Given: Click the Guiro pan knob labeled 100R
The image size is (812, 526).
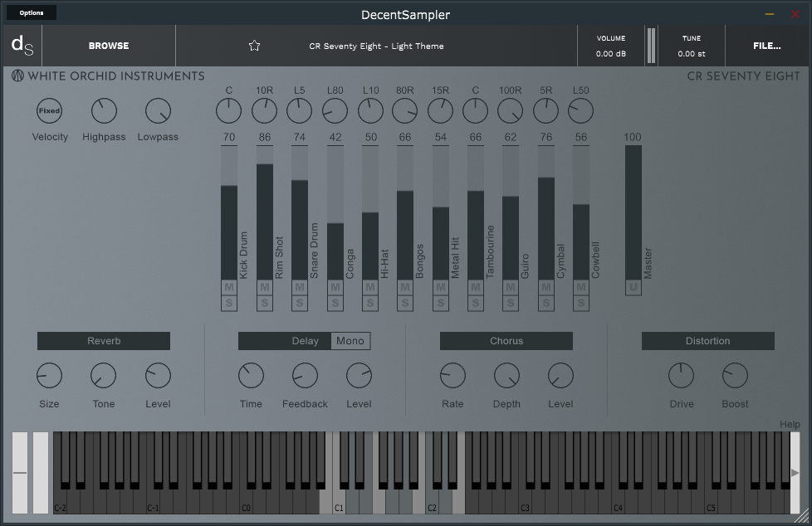Looking at the screenshot, I should [510, 111].
